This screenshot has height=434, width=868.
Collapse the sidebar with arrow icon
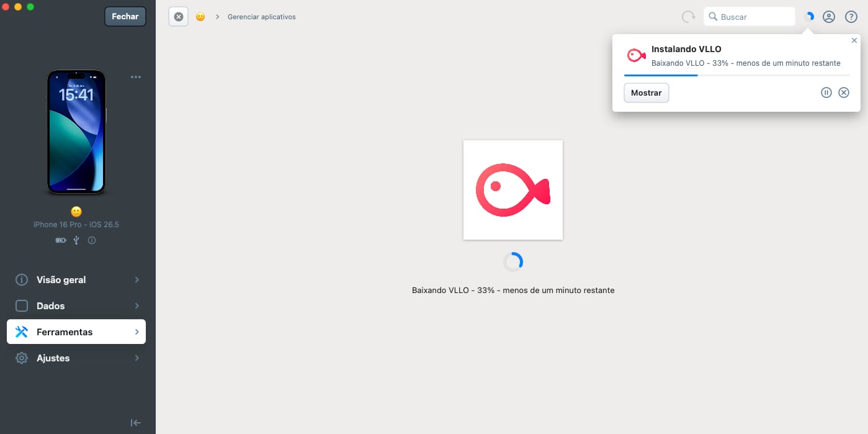pyautogui.click(x=136, y=423)
